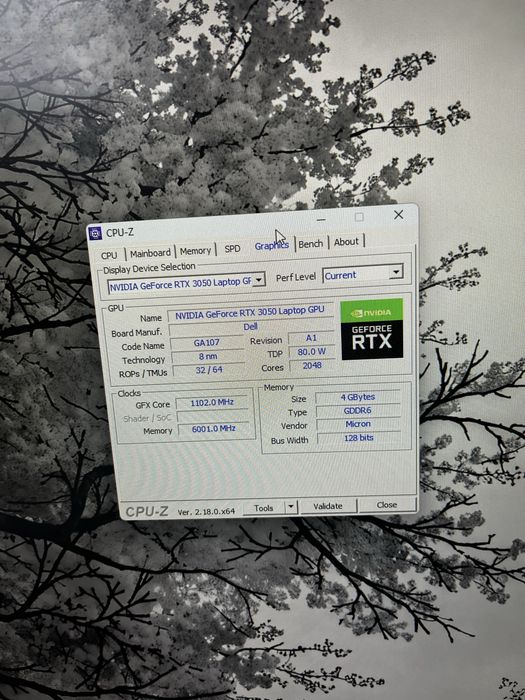Click the empty Shader / SoC field
The width and height of the screenshot is (525, 700).
[212, 416]
